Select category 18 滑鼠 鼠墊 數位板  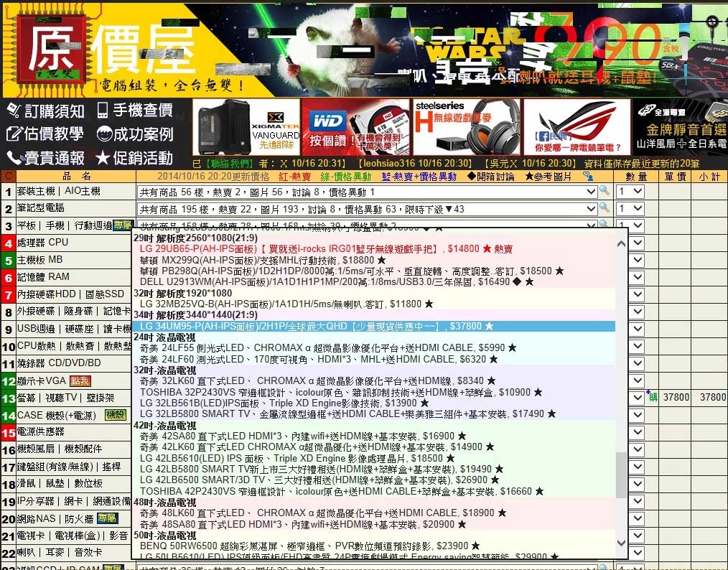(60, 483)
